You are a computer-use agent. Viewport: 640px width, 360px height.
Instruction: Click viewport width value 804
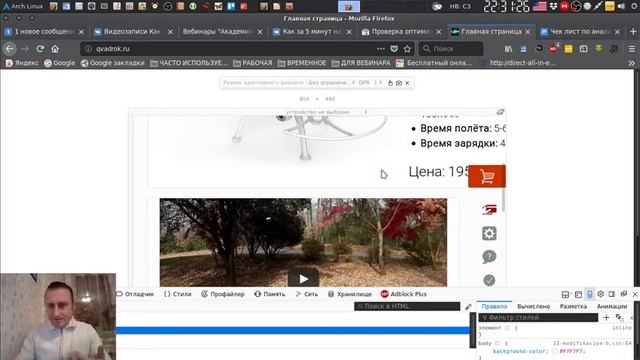click(x=304, y=99)
